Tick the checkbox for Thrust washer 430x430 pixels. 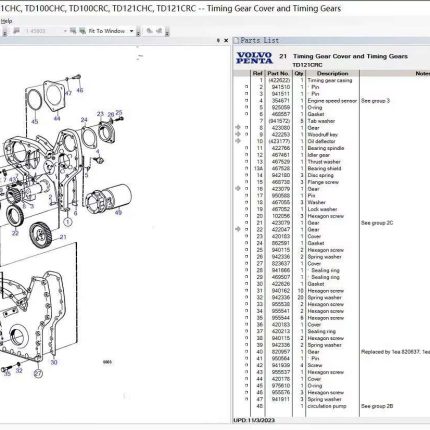pos(247,162)
